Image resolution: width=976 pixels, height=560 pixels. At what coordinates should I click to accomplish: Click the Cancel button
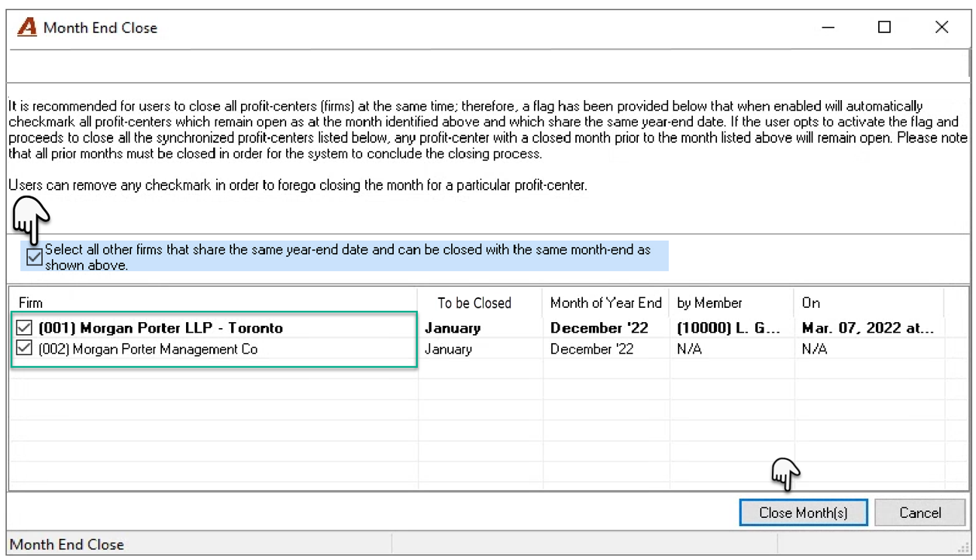[920, 513]
